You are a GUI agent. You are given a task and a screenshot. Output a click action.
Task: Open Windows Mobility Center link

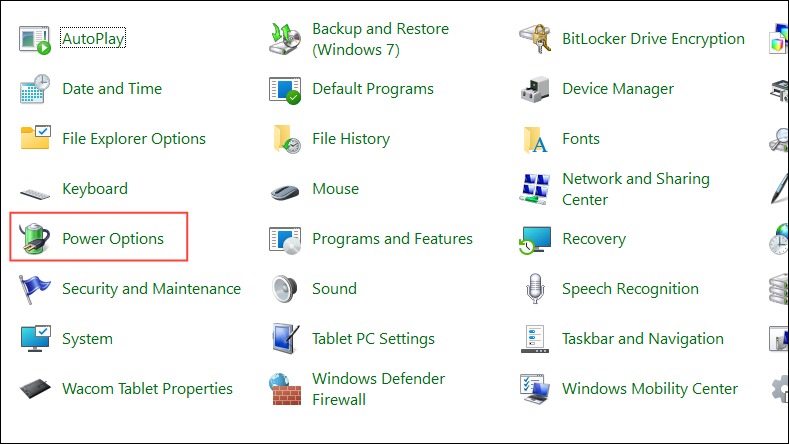(x=650, y=389)
